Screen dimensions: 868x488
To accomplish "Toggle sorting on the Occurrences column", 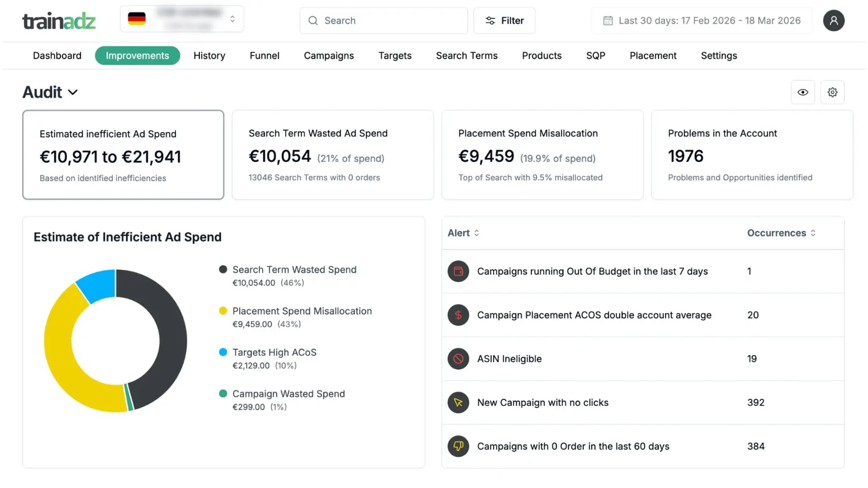I will tap(813, 233).
